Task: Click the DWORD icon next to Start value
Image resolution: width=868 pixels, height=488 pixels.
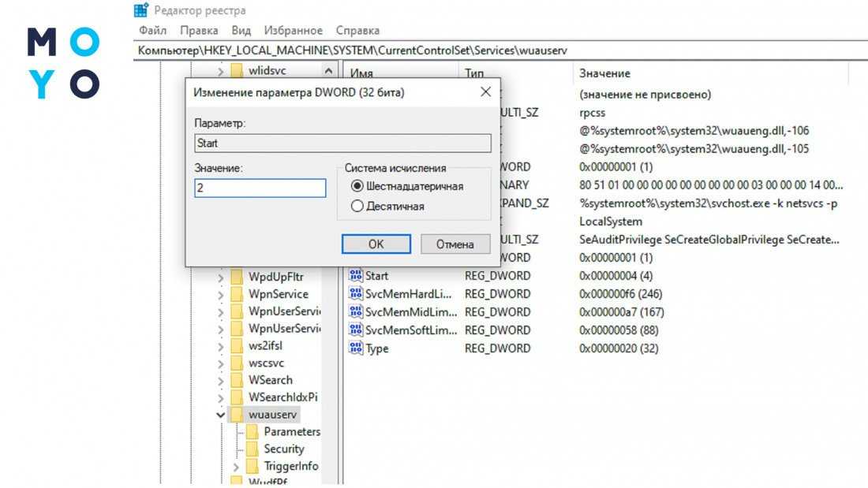Action: coord(356,276)
